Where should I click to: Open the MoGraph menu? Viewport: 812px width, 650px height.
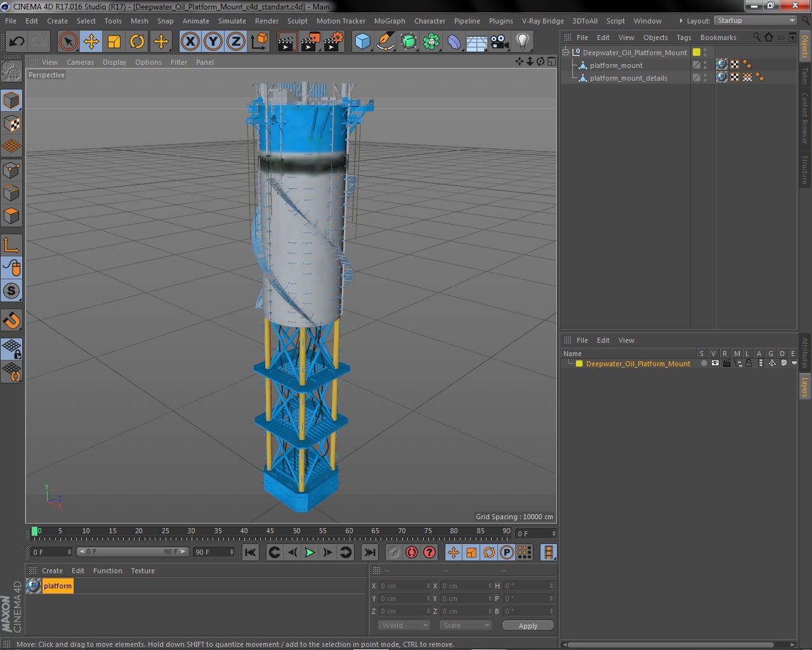390,21
